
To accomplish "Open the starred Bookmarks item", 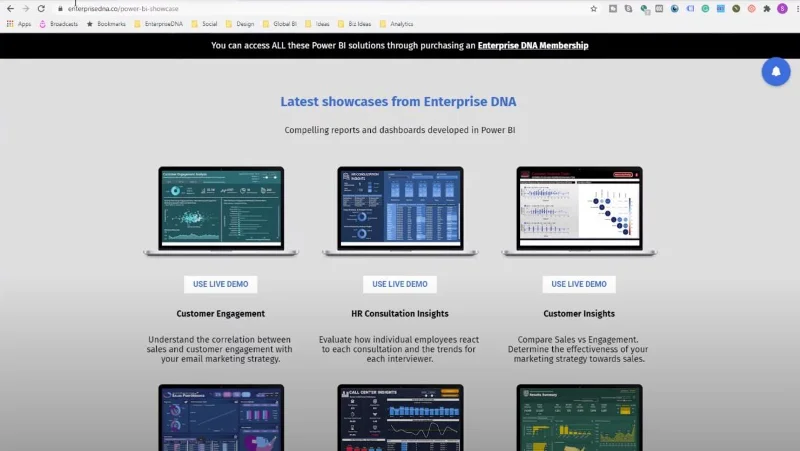I will coord(106,24).
